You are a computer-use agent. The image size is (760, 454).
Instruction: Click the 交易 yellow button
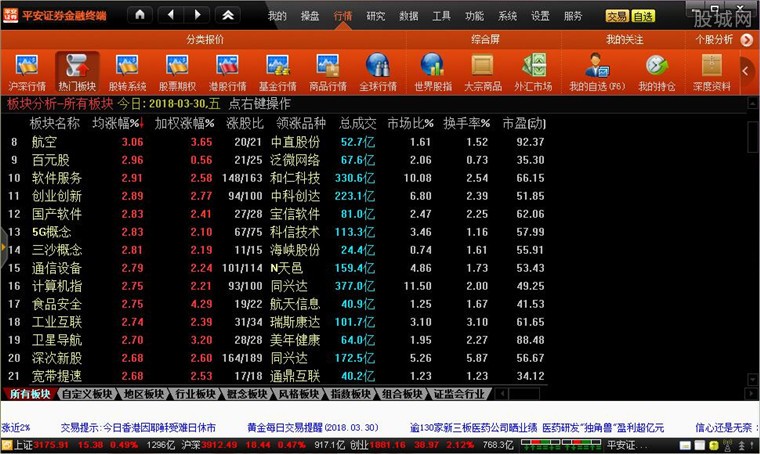[x=617, y=16]
